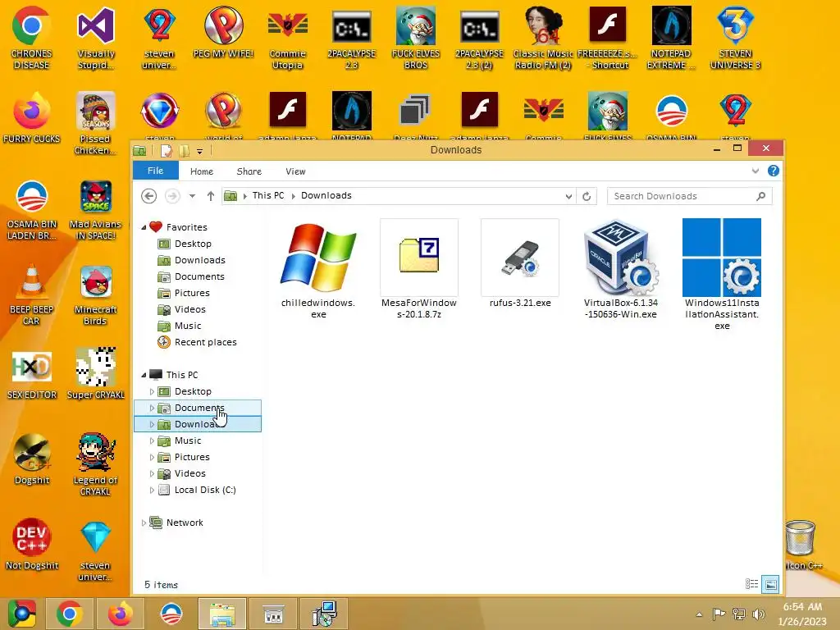
Task: Expand Music under This PC
Action: (x=152, y=441)
